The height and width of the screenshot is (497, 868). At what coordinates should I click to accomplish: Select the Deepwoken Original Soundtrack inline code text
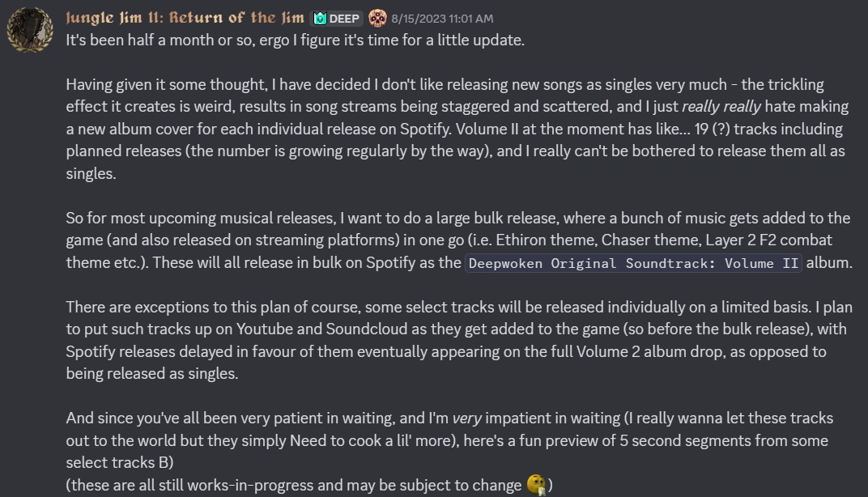point(633,263)
